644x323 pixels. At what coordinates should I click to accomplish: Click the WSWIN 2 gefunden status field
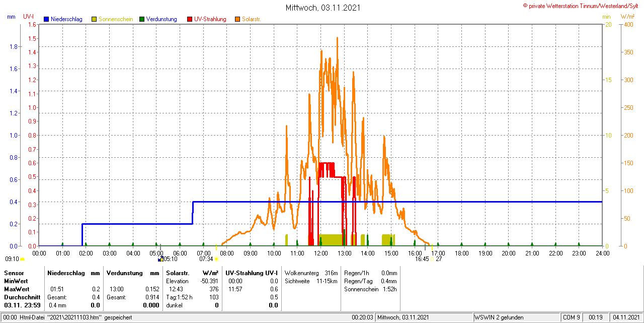[x=500, y=317]
